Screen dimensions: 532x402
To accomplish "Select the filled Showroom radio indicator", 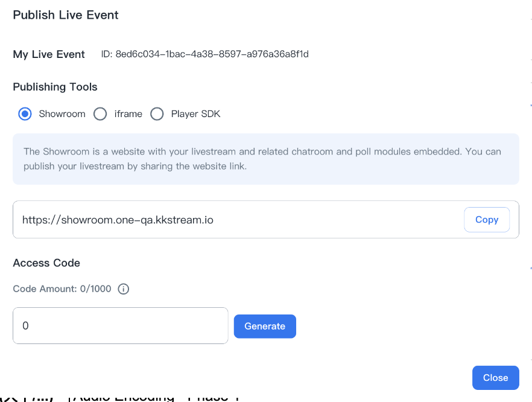I will 24,113.
